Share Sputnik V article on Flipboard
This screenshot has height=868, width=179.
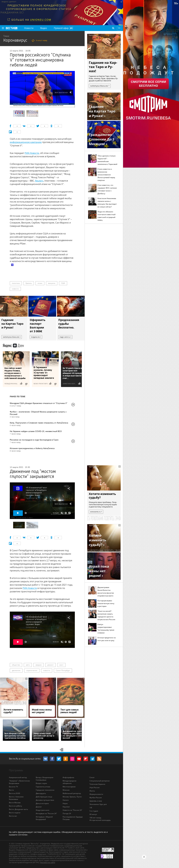[x=10, y=132]
